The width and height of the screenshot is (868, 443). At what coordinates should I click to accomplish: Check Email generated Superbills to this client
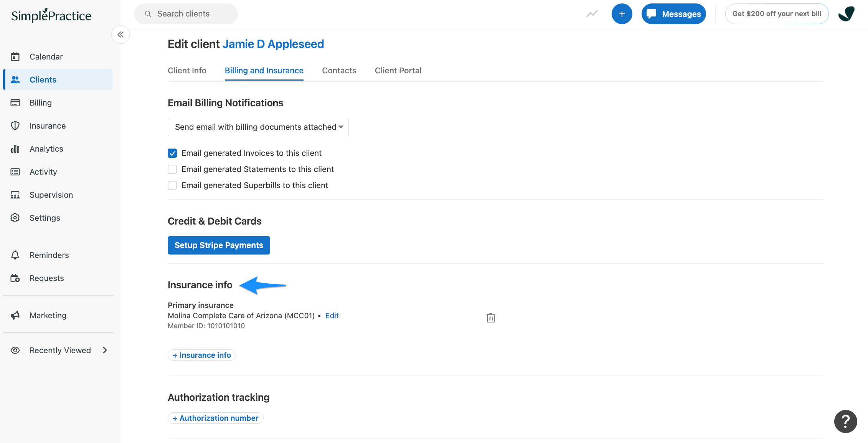tap(172, 185)
